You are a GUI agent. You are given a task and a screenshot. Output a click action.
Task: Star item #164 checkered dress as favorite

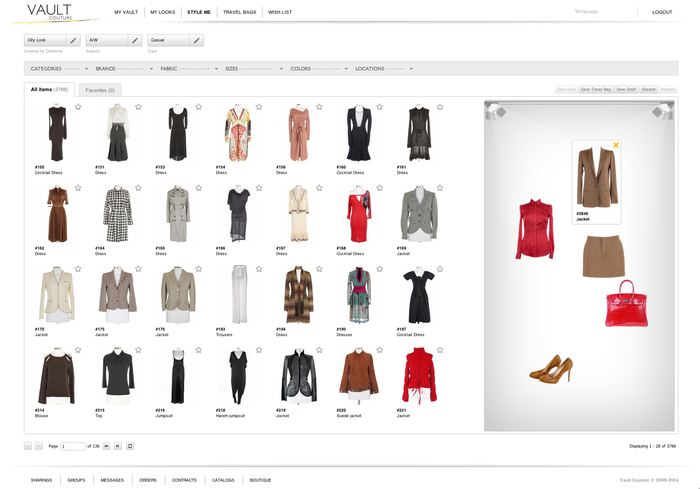(x=138, y=188)
